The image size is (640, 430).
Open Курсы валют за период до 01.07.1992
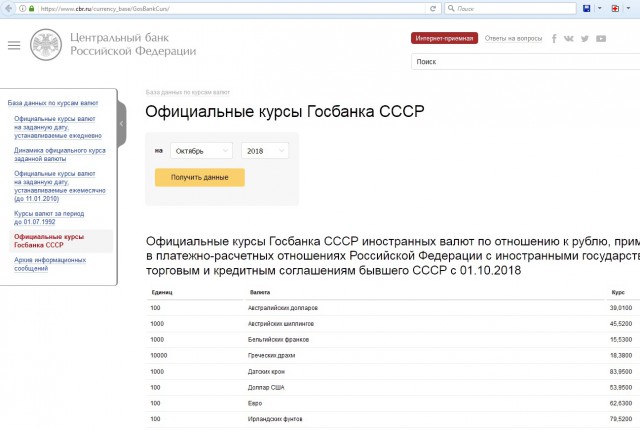(x=49, y=217)
